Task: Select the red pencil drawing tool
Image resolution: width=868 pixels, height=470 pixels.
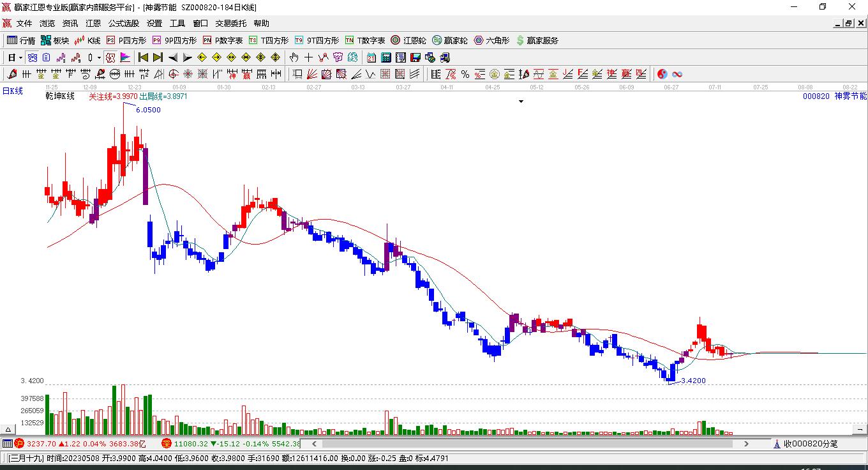Action: click(12, 74)
